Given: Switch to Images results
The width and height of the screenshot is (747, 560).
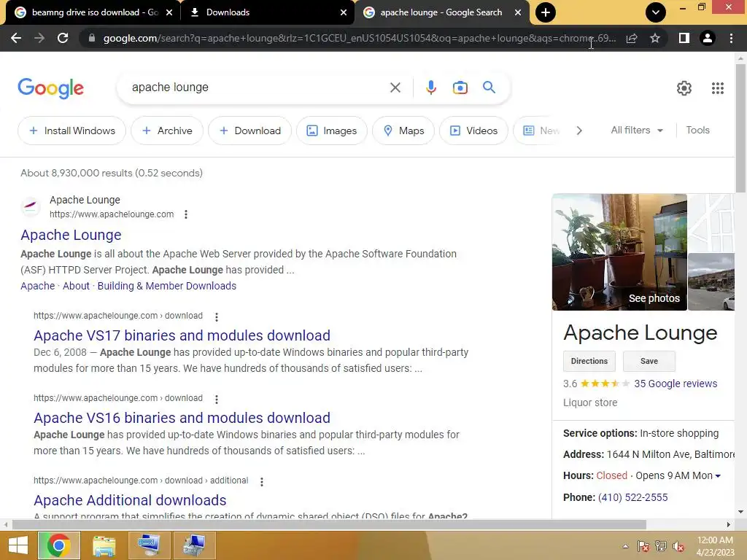Looking at the screenshot, I should point(332,131).
